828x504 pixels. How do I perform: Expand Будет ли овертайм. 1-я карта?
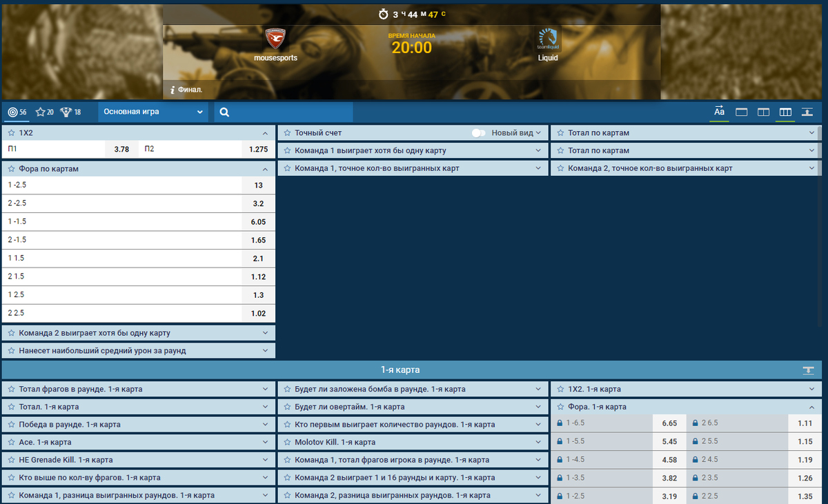pyautogui.click(x=538, y=407)
